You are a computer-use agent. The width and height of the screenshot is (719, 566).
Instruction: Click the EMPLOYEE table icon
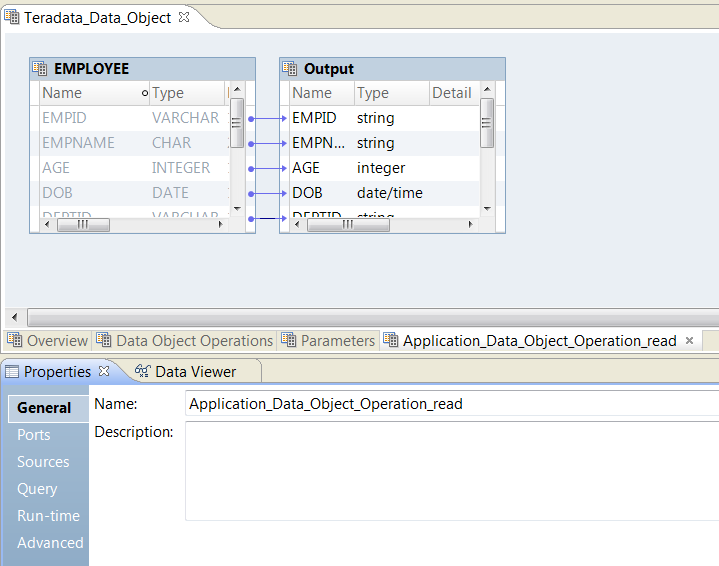(39, 68)
